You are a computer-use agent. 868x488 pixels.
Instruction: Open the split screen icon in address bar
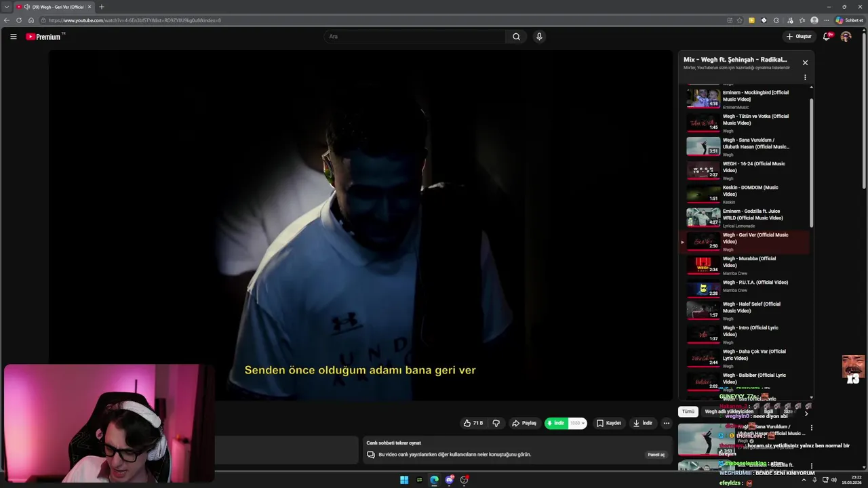(730, 20)
